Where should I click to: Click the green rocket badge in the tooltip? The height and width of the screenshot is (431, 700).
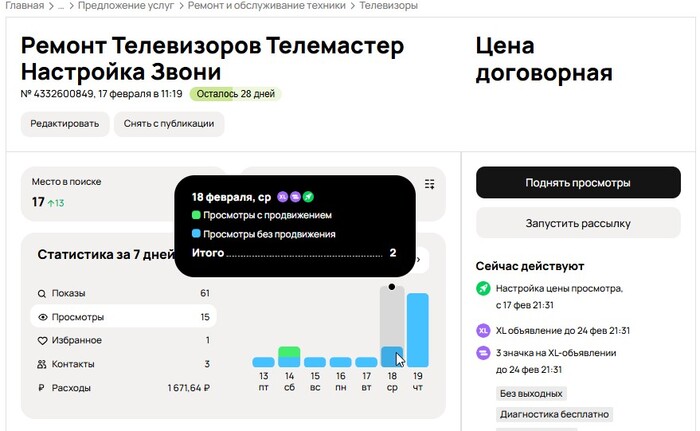[x=308, y=197]
